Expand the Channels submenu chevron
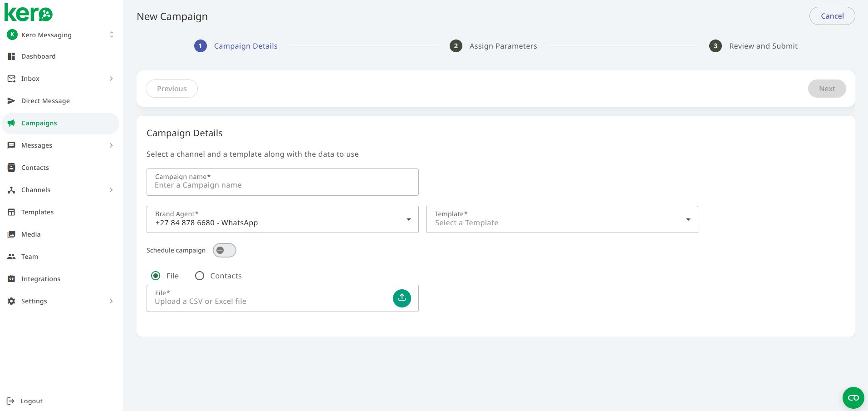 point(111,190)
